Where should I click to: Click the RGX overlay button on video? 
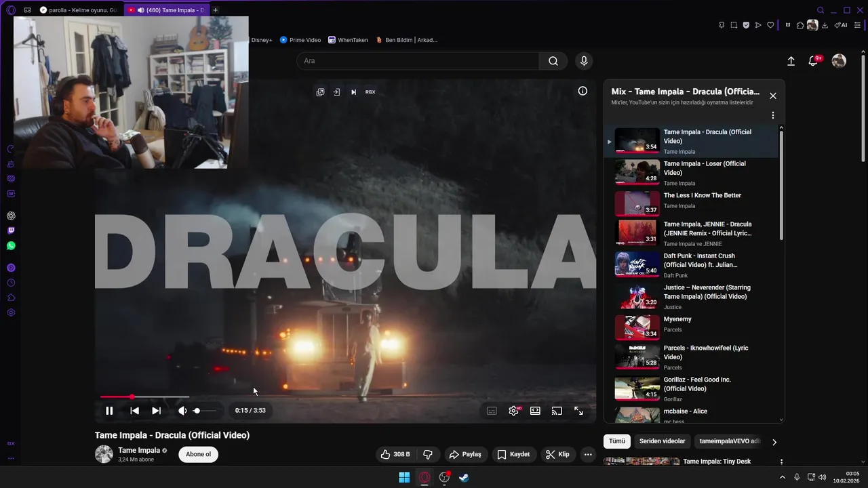pyautogui.click(x=370, y=92)
